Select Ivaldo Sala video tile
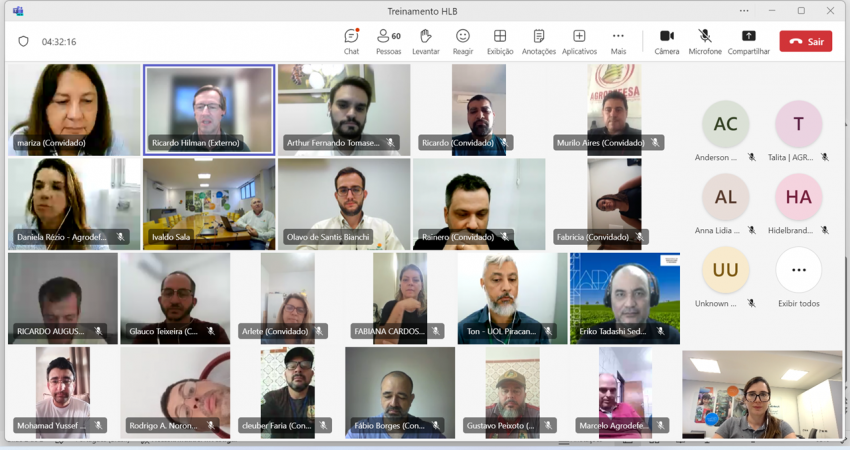Viewport: 850px width, 450px height. tap(209, 204)
